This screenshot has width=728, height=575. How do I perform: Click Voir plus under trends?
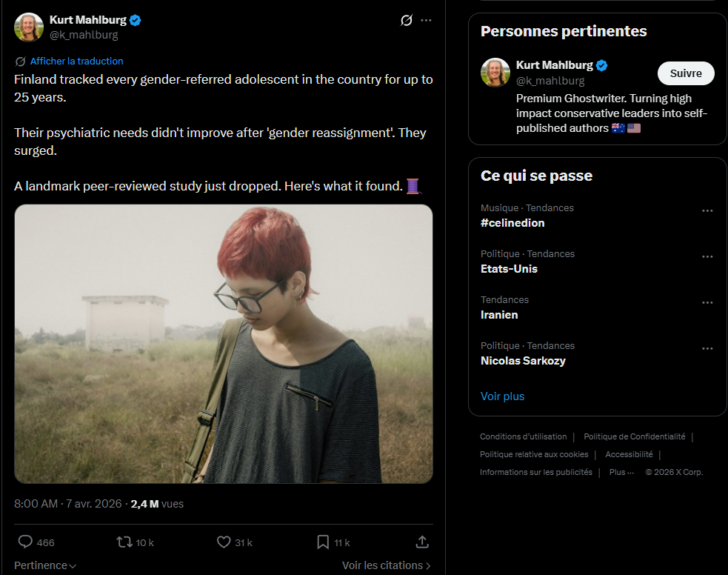pos(502,396)
